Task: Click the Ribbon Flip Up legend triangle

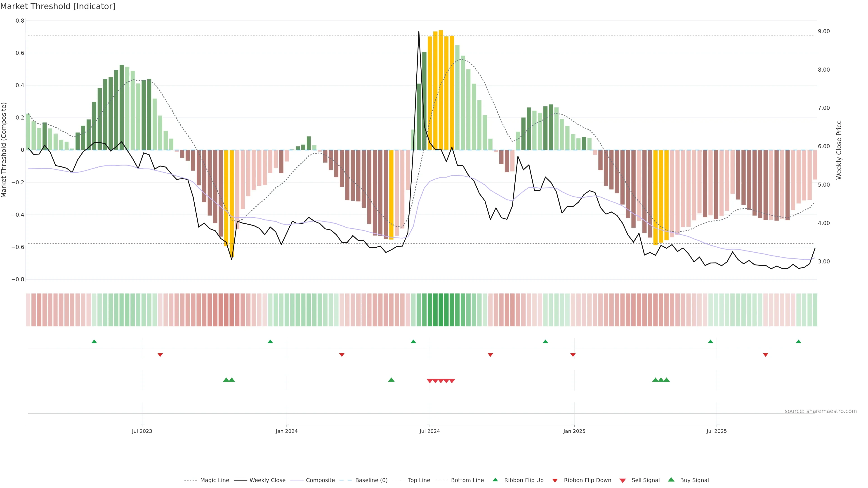Action: pos(495,480)
